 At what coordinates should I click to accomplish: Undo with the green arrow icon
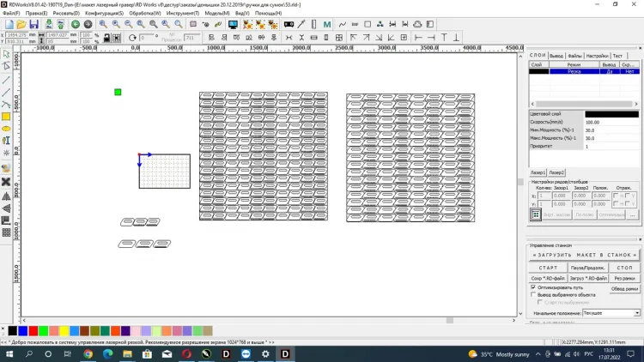click(76, 25)
